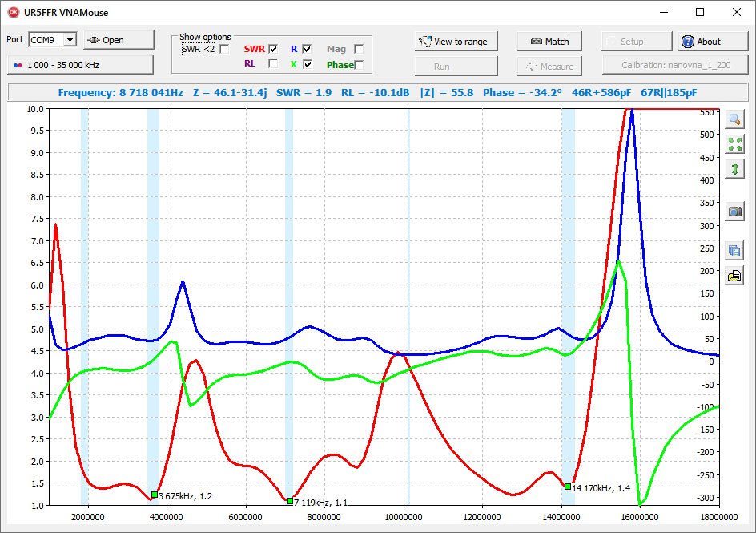Viewport: 756px width, 533px height.
Task: Click the UR5FFR VNAMouse title bar icon
Action: pyautogui.click(x=13, y=12)
